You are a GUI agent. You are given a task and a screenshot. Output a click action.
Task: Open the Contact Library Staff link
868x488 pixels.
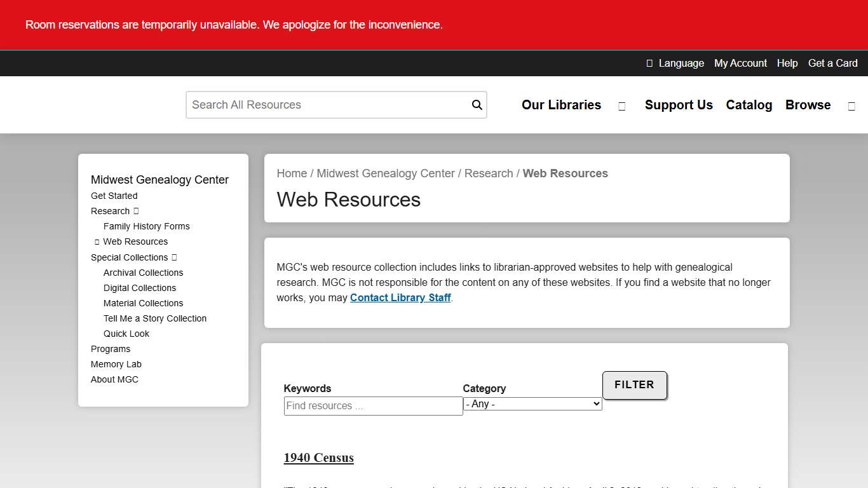click(400, 297)
